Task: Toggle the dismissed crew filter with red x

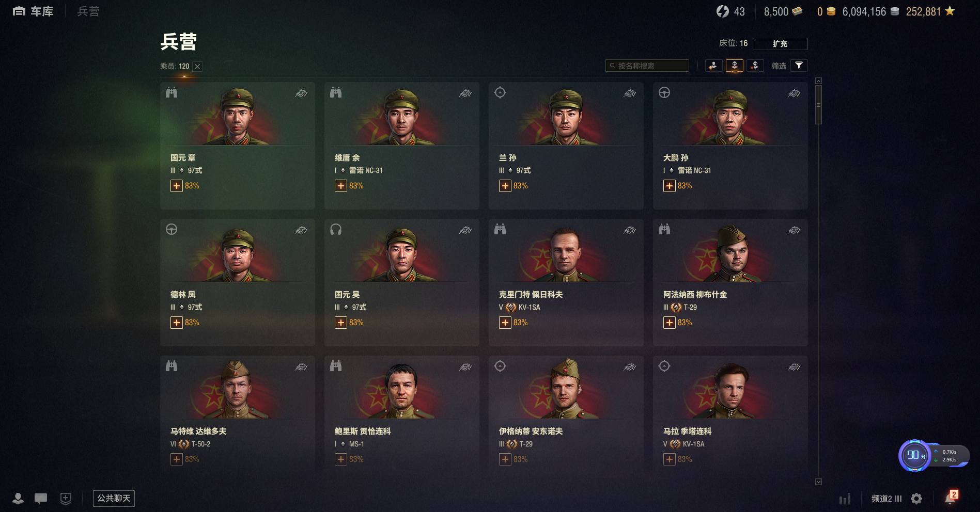Action: click(x=755, y=66)
